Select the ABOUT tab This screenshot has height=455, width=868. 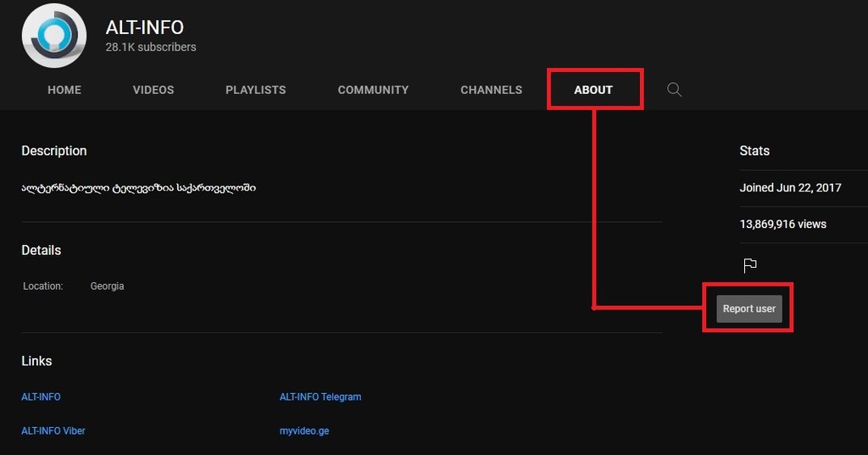[593, 90]
